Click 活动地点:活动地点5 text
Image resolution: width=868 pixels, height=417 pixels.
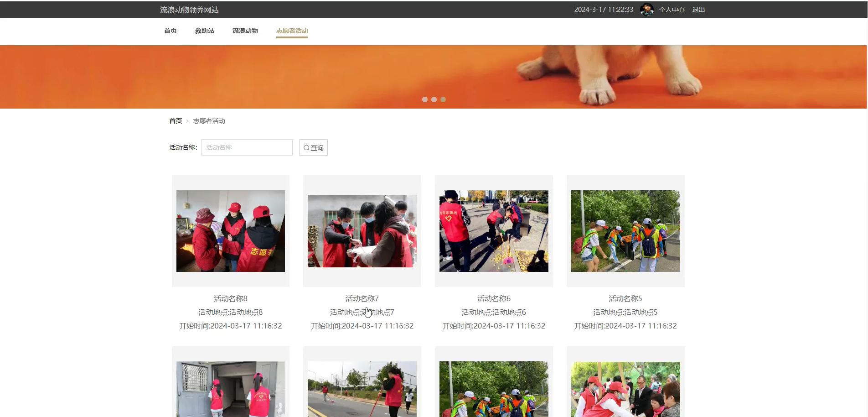[625, 312]
